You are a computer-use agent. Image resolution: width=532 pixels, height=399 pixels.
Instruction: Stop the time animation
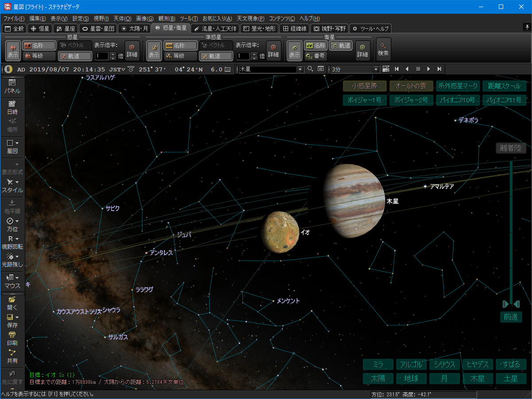coord(418,69)
